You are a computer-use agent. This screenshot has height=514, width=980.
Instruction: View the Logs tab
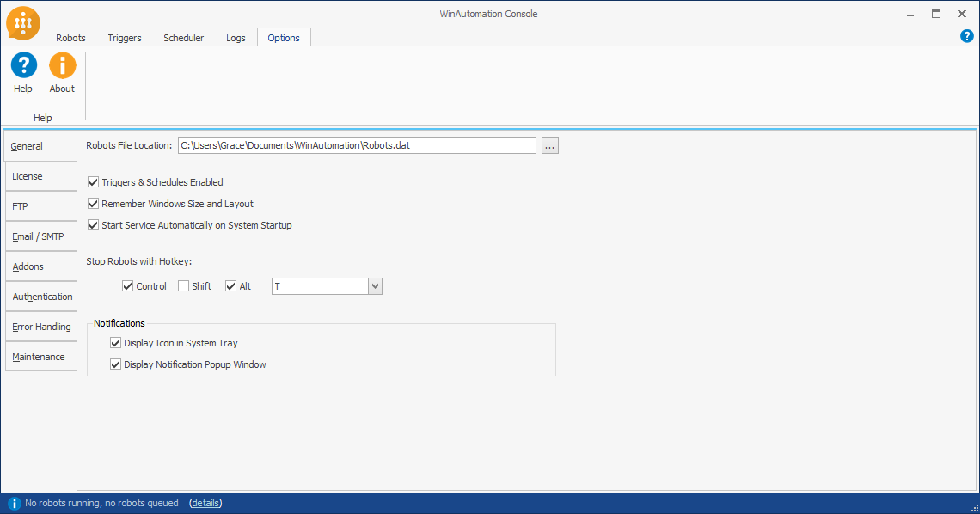(x=236, y=38)
